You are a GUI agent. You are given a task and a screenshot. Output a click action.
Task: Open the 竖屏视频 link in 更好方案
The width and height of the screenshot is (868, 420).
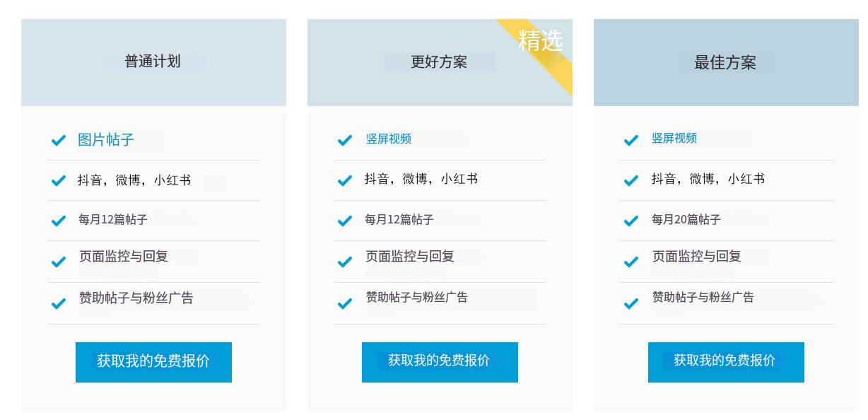[x=389, y=139]
